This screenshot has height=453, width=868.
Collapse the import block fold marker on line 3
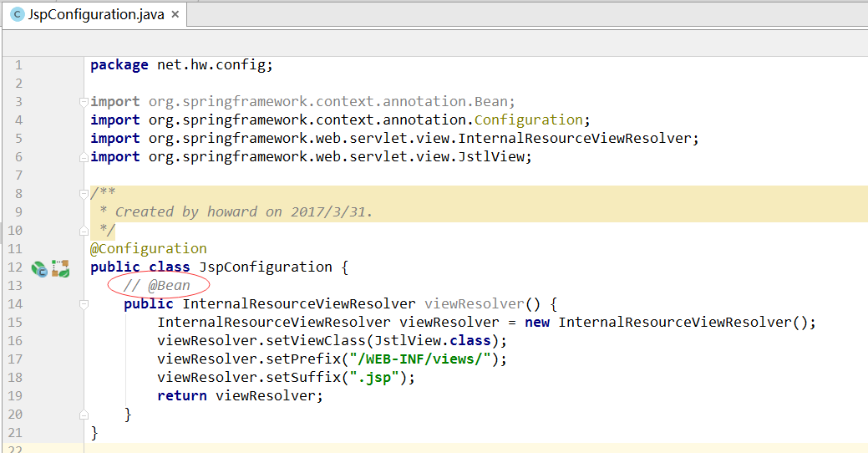(84, 102)
